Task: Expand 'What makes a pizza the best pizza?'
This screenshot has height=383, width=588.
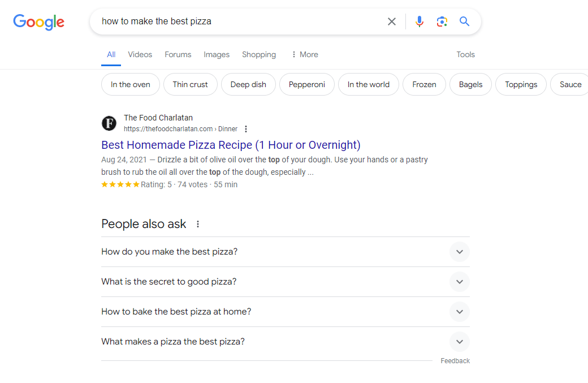Action: pyautogui.click(x=286, y=342)
